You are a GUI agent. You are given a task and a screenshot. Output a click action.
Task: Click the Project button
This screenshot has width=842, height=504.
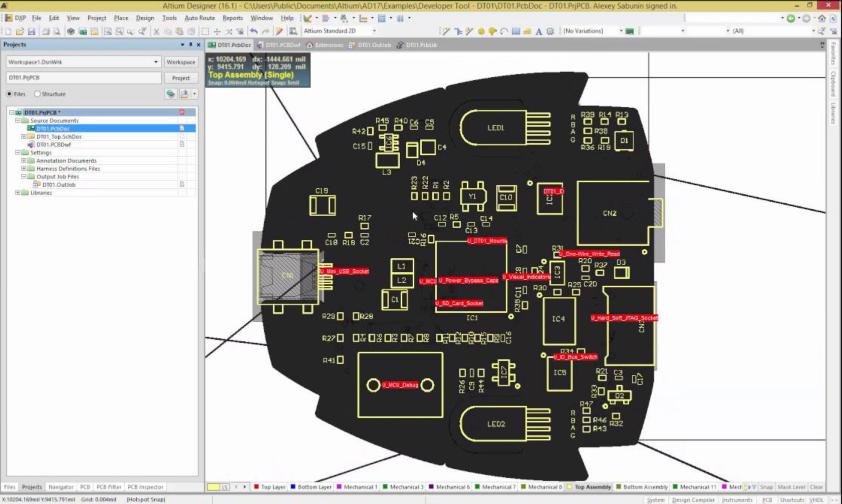pyautogui.click(x=181, y=78)
